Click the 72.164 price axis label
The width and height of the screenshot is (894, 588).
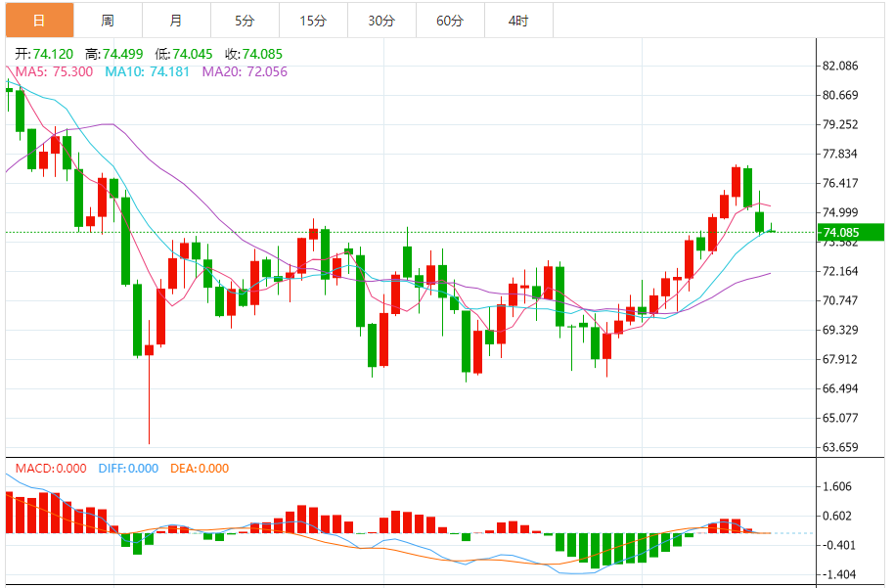[x=840, y=271]
